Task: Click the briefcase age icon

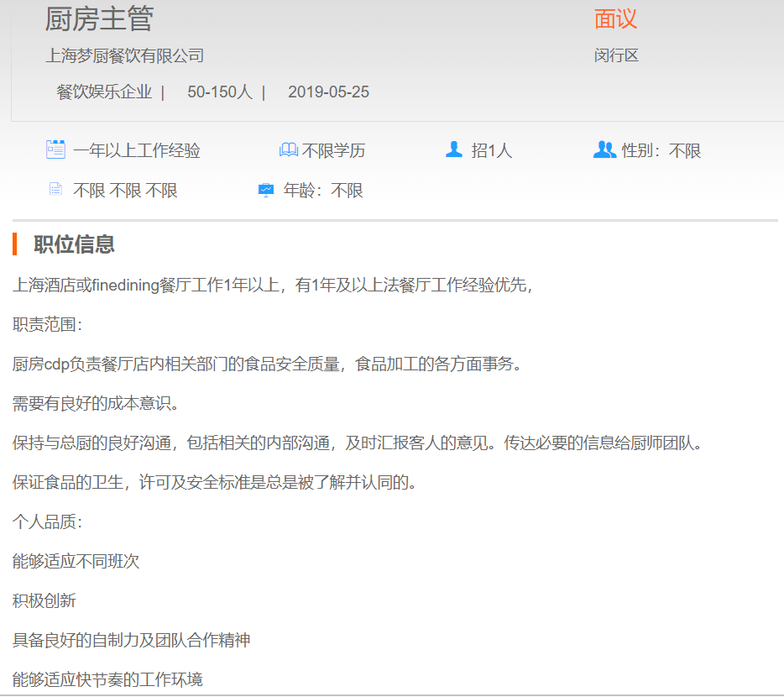Action: [x=265, y=191]
